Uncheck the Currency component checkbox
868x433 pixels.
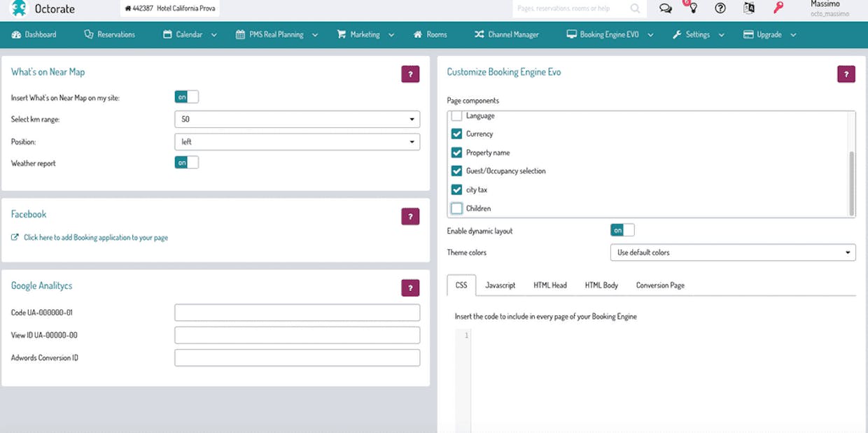(x=457, y=134)
